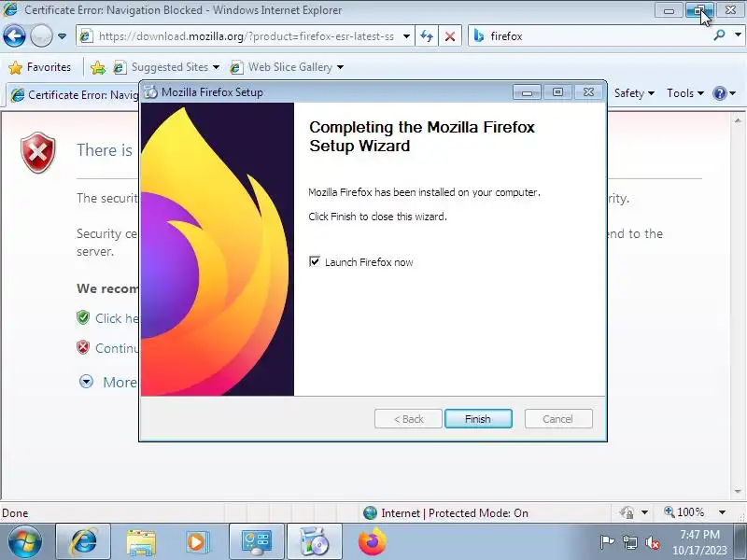Open Web Slice Gallery link
Screen dimensions: 747x560
tap(290, 67)
